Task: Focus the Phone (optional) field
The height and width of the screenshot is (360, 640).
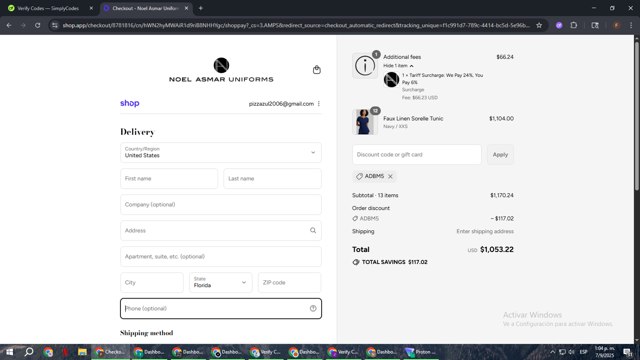Action: click(221, 309)
